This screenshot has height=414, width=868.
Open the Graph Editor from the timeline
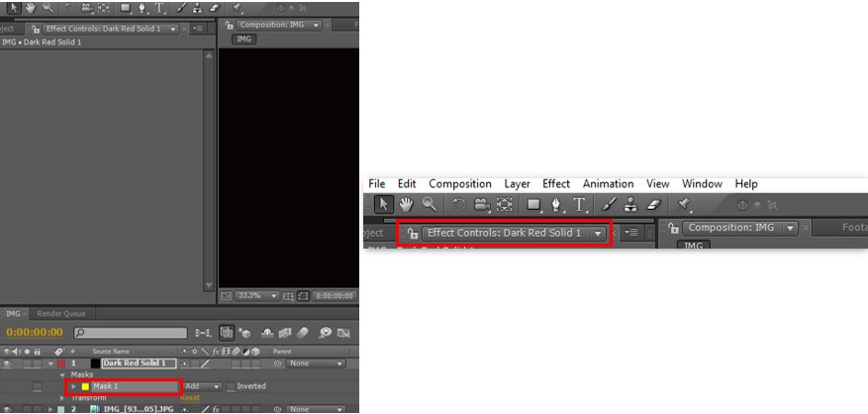tap(343, 333)
